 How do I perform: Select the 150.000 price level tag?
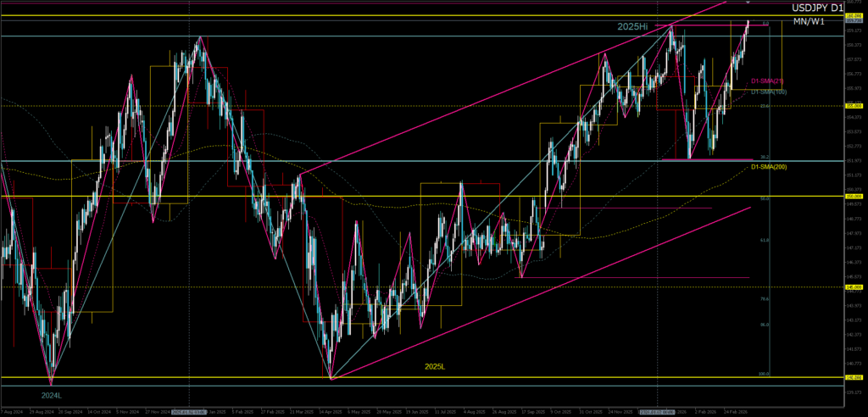click(x=854, y=197)
